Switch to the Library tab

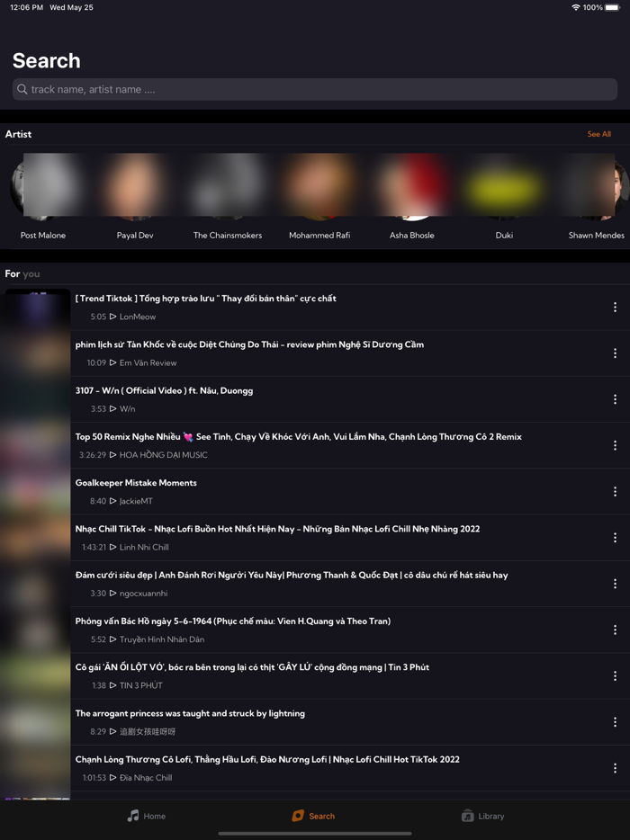tap(482, 816)
